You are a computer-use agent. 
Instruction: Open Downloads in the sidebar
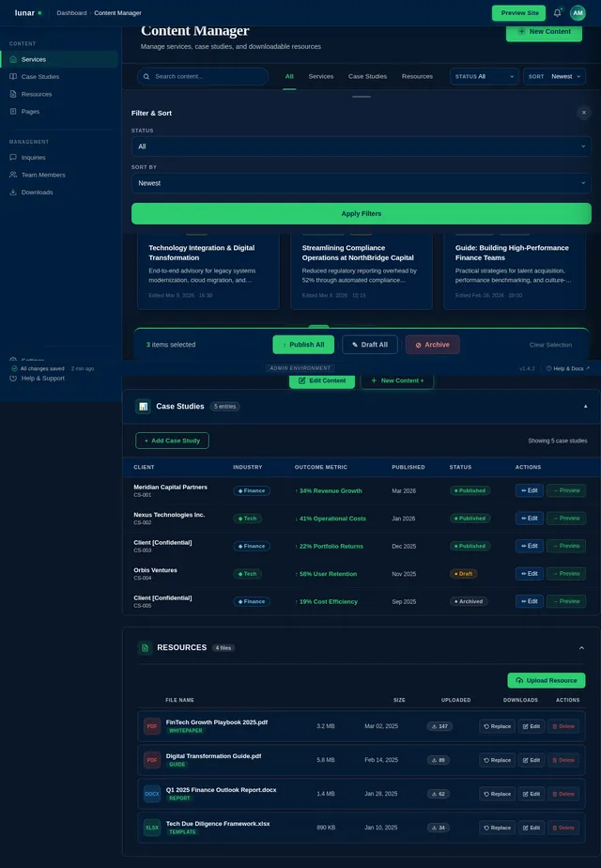37,193
